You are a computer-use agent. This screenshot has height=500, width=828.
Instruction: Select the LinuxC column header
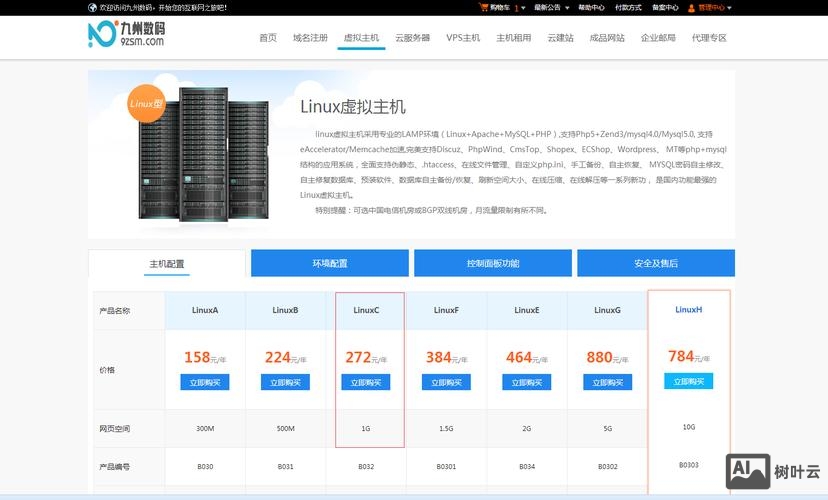tap(366, 310)
